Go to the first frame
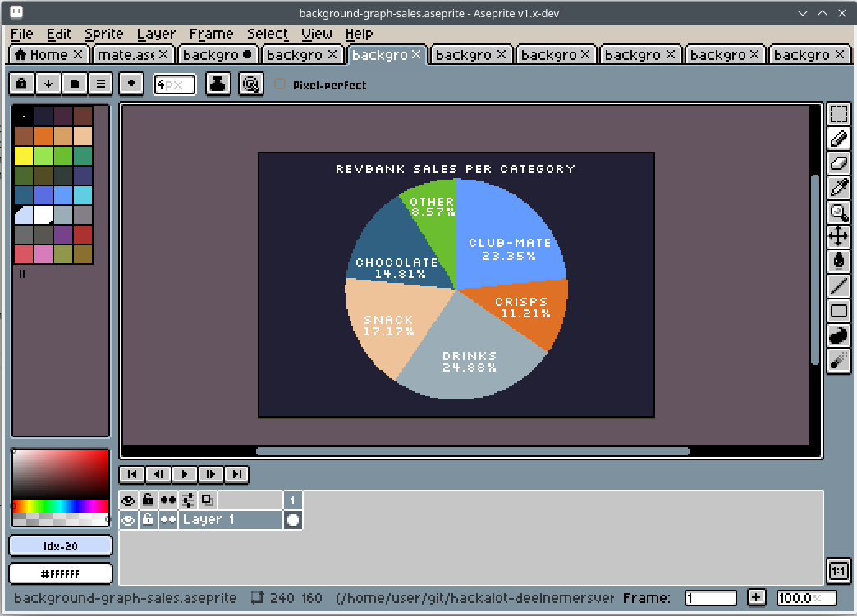This screenshot has width=857, height=616. pos(132,474)
